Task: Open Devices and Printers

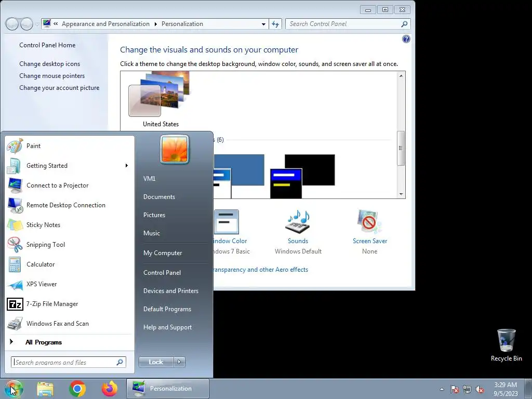Action: [x=171, y=291]
